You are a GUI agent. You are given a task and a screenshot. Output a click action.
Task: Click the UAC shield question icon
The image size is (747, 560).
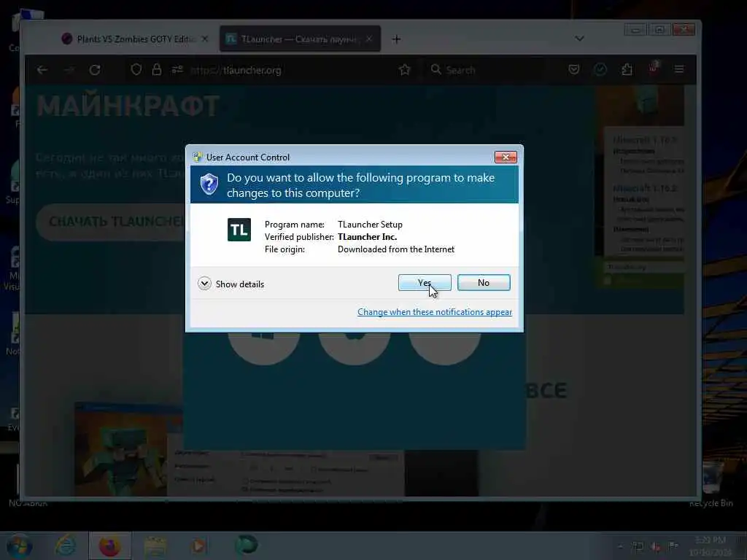209,184
